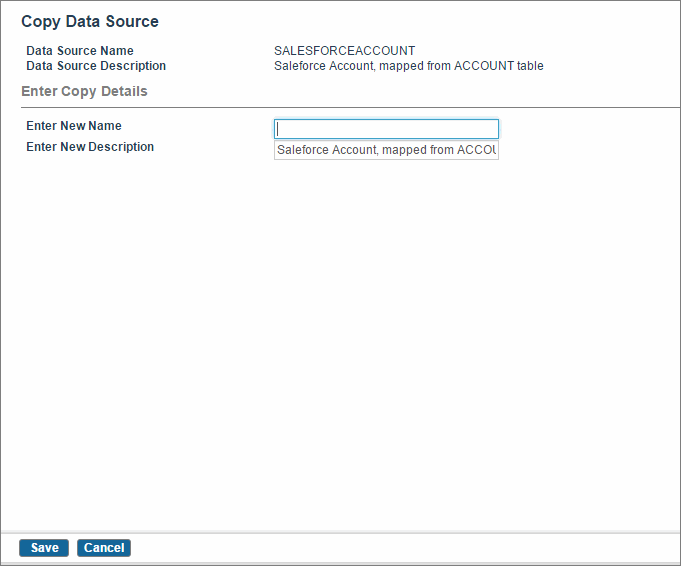Click the 'Saleforce Account, mapped from ACCOUNT table' description
Image resolution: width=681 pixels, height=566 pixels.
tap(409, 66)
